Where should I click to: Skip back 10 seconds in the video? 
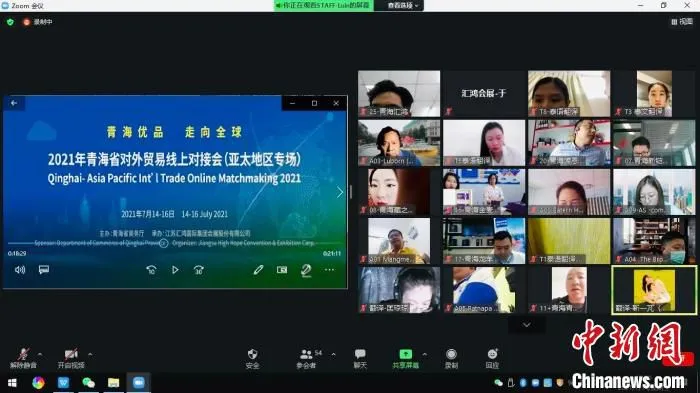[x=151, y=269]
